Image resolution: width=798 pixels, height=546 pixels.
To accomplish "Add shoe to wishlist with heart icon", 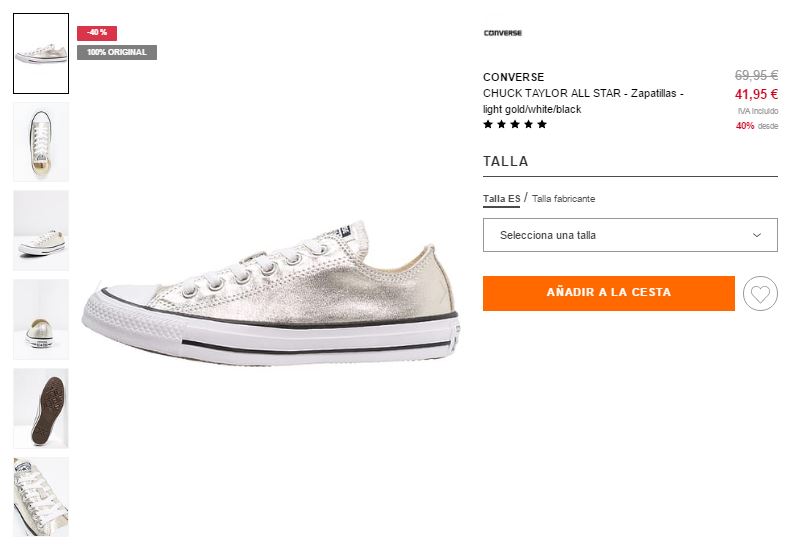I will (x=761, y=294).
